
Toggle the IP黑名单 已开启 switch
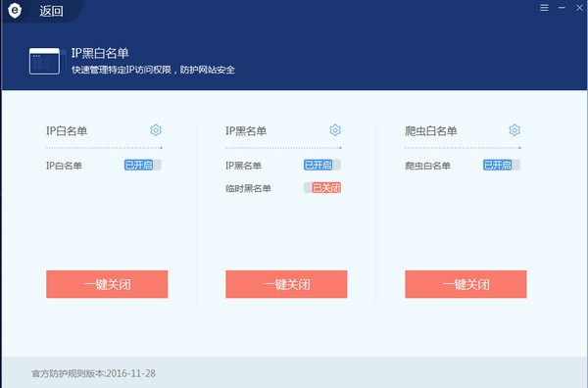322,165
